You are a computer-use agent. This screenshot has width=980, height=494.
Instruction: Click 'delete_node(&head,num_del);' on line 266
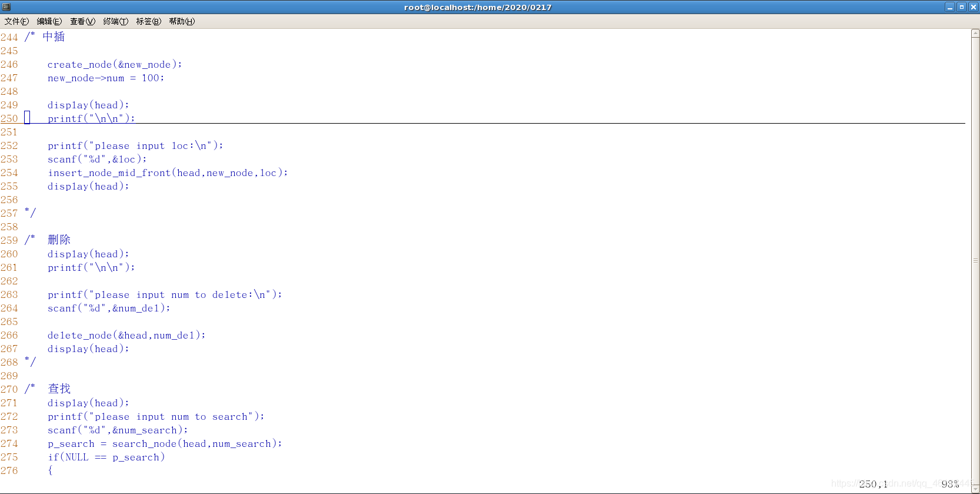[x=126, y=335]
